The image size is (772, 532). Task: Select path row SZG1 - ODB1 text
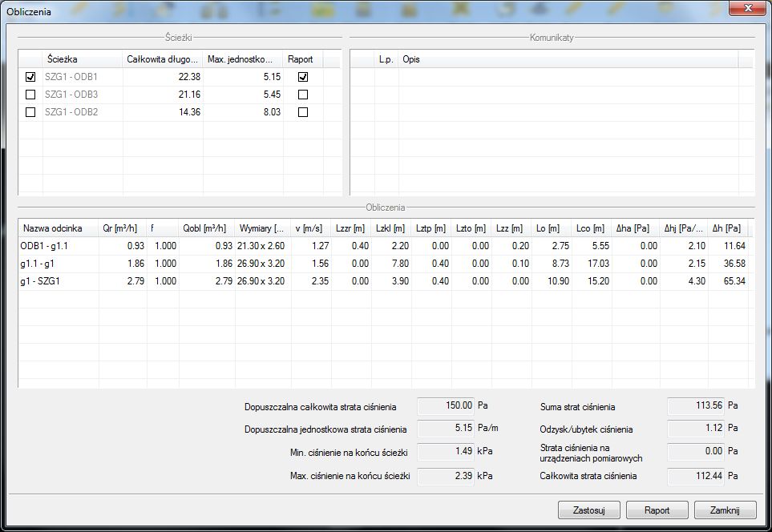tap(71, 77)
